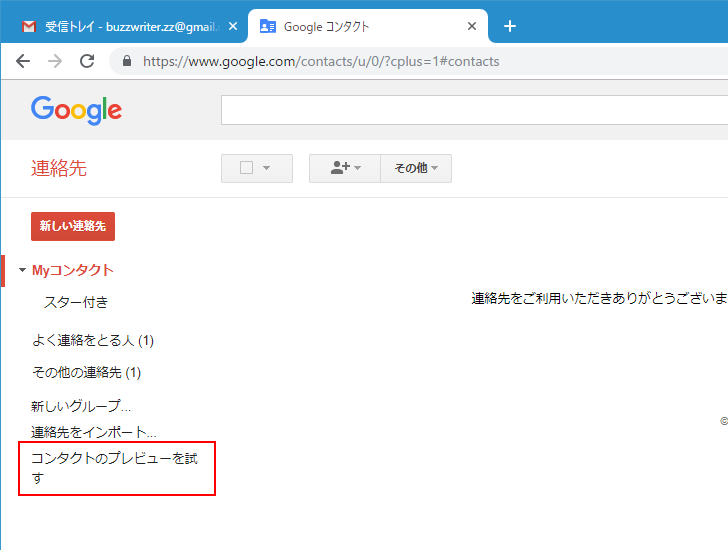
Task: Open よく連絡をとる人 (1)
Action: point(93,340)
